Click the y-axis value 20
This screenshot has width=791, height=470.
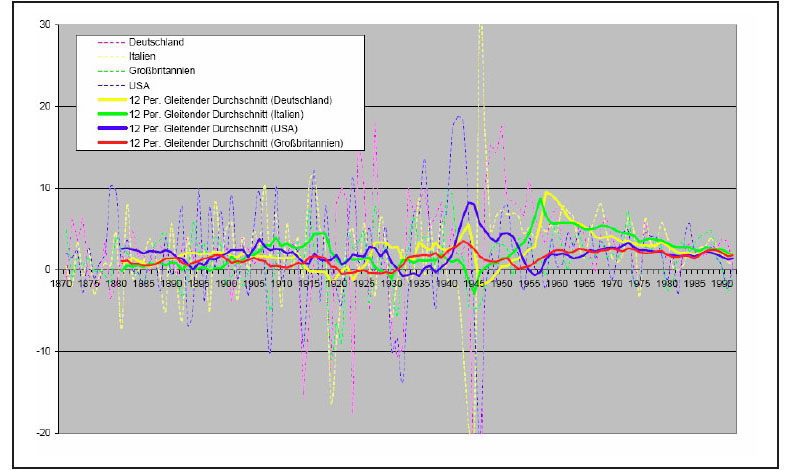click(x=45, y=106)
